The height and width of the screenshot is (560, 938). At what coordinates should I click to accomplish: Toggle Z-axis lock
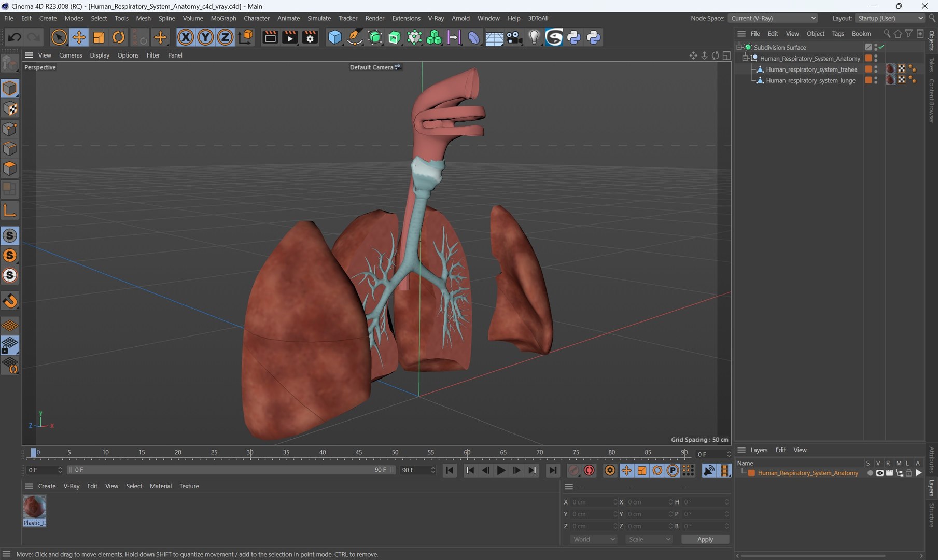tap(225, 37)
